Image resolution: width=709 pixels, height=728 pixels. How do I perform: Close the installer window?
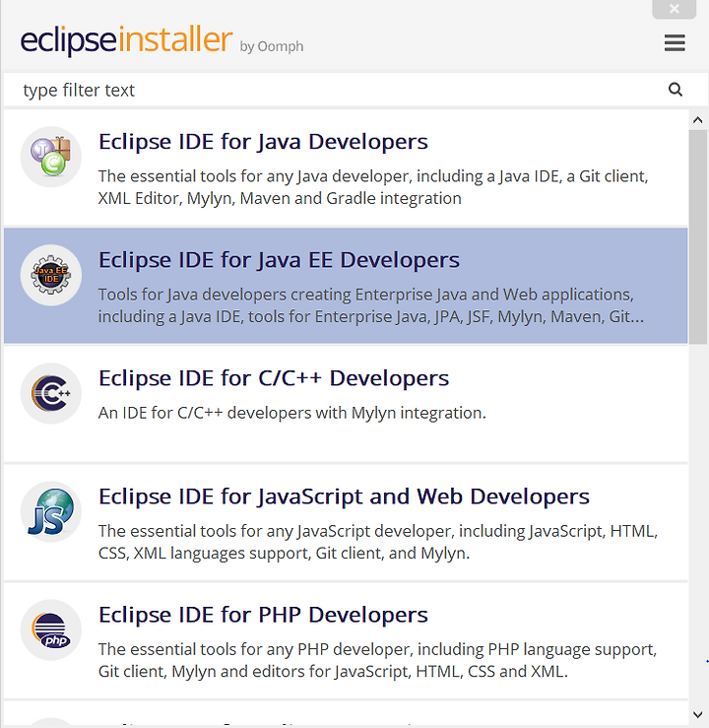pyautogui.click(x=675, y=9)
